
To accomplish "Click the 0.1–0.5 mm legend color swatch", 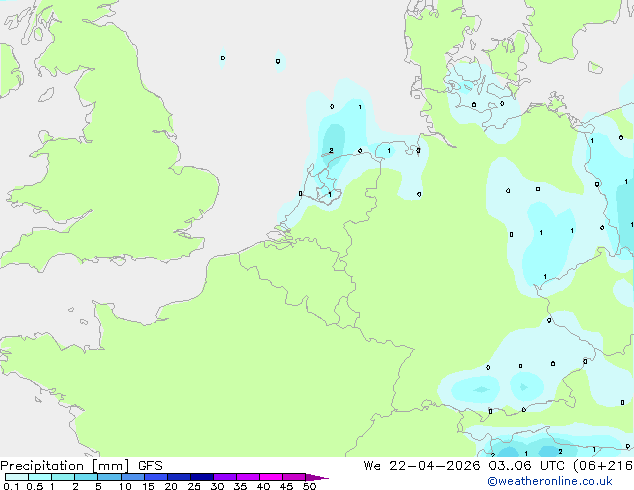I will (x=17, y=477).
